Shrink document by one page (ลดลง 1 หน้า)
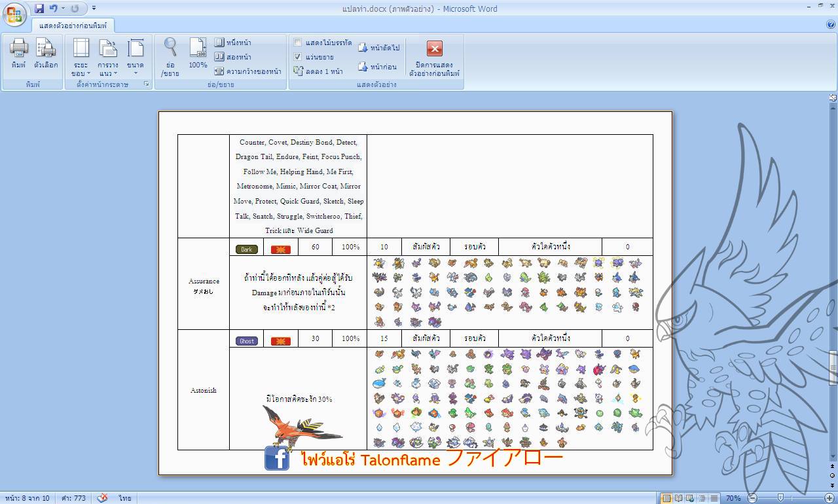This screenshot has height=504, width=838. [x=318, y=71]
